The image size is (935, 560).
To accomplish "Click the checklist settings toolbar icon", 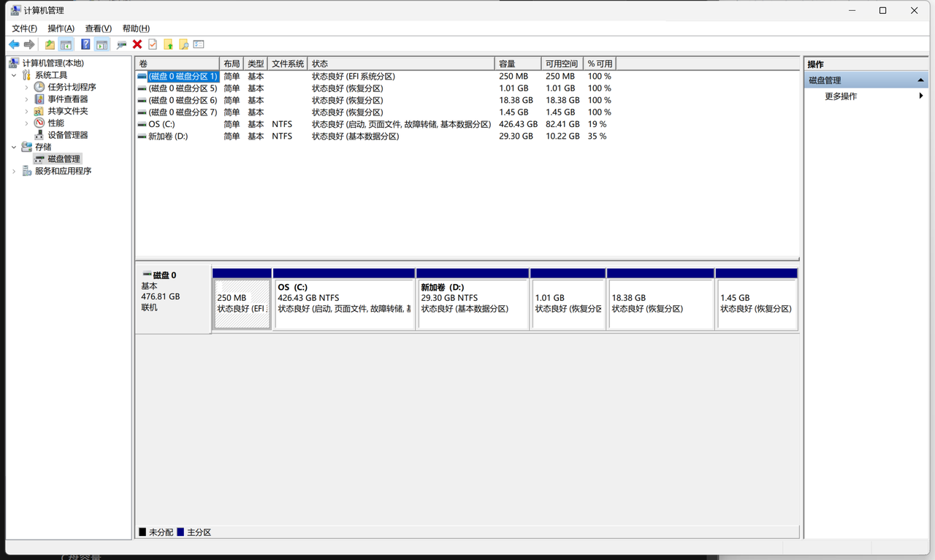I will pos(199,45).
